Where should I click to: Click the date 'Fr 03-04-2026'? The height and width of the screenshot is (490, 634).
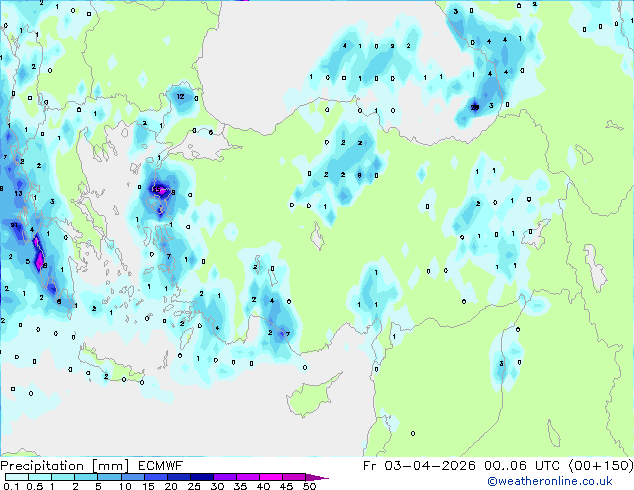(419, 466)
